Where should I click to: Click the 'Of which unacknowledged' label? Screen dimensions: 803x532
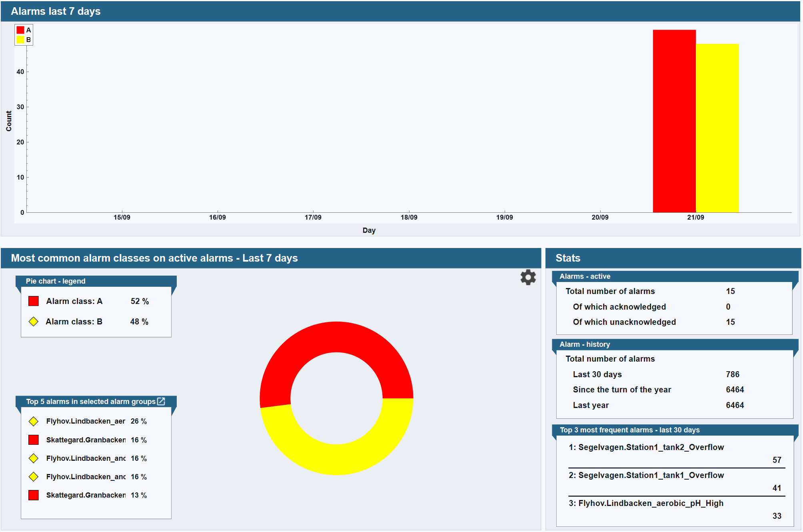624,322
